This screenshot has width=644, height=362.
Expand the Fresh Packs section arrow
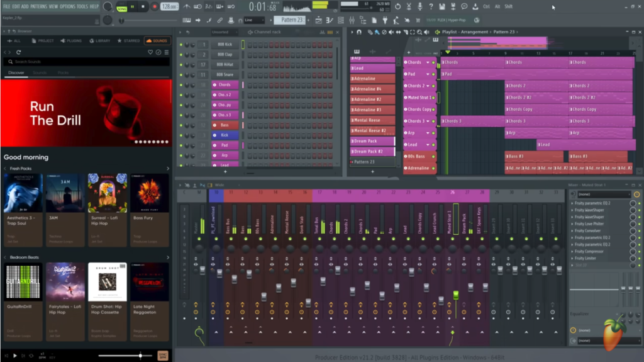tap(167, 169)
